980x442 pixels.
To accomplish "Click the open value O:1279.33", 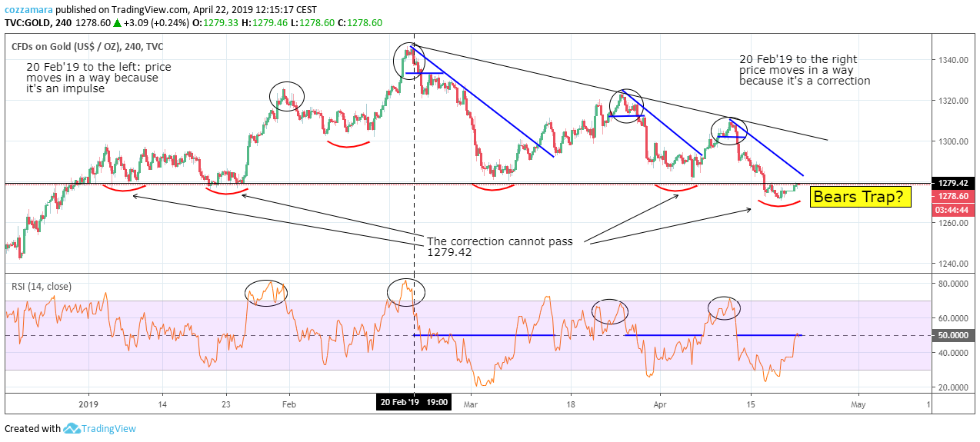I will 215,23.
